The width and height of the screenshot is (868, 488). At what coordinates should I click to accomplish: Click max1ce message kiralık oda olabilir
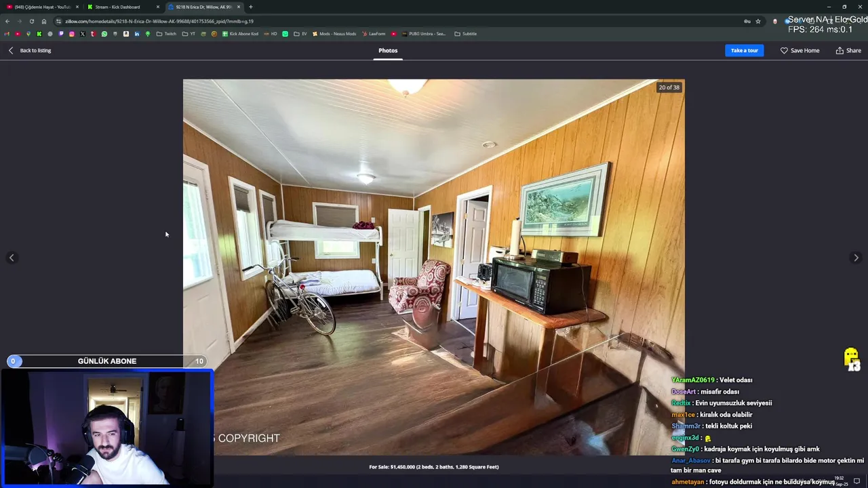coord(712,415)
